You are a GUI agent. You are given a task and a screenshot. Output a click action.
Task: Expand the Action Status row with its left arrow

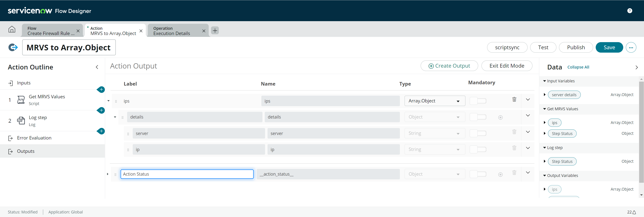click(108, 174)
